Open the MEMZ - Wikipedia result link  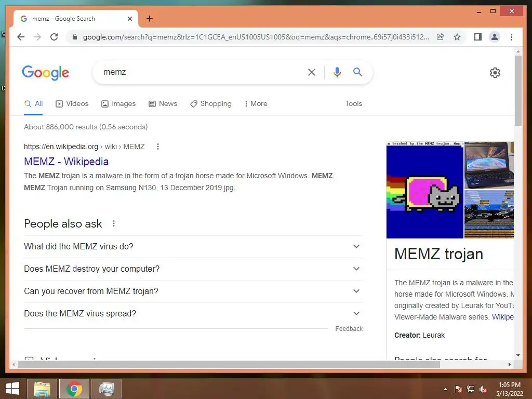pos(66,162)
